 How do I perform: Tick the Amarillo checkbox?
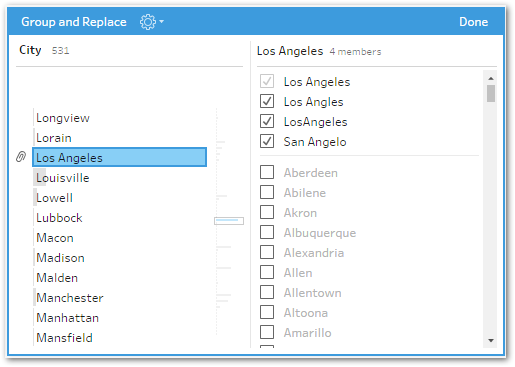click(267, 332)
